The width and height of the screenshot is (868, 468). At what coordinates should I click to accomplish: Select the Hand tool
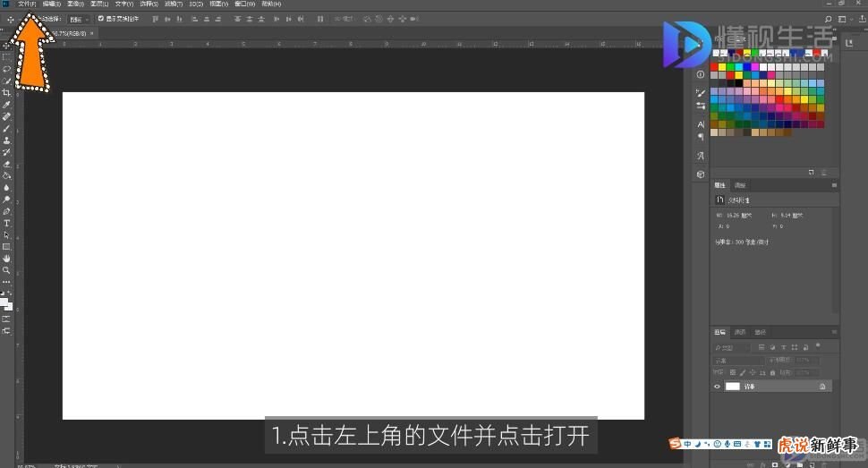[6, 259]
